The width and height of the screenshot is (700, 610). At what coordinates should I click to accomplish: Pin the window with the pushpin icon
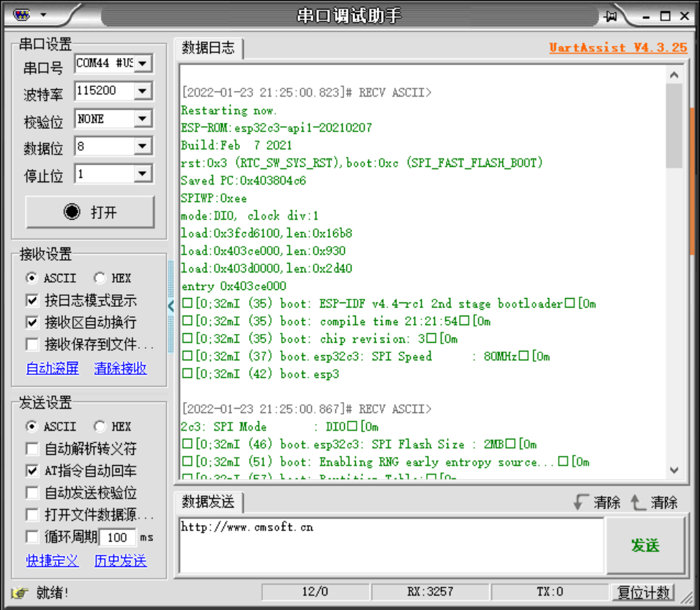610,17
